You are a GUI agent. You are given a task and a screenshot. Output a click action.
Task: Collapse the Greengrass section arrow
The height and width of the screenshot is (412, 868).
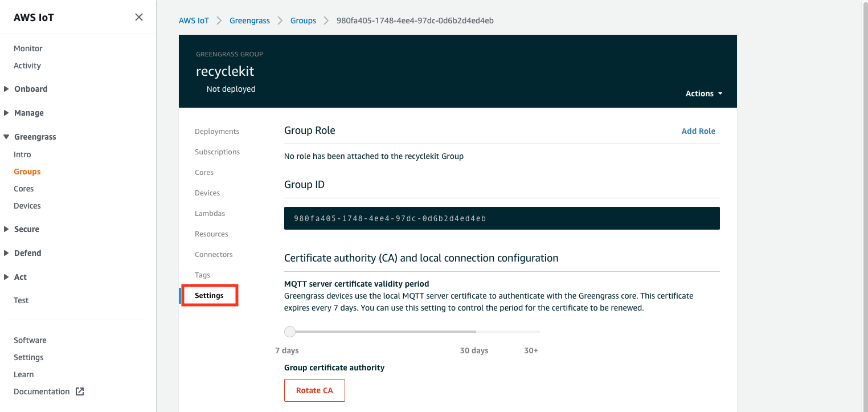click(6, 137)
